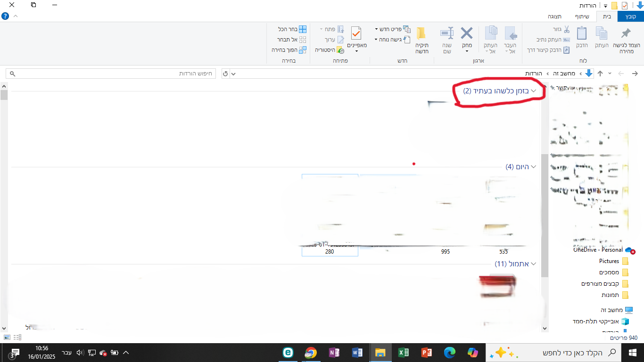This screenshot has width=644, height=362.
Task: Open the New item (פריט חדש) dropdown
Action: tap(392, 29)
